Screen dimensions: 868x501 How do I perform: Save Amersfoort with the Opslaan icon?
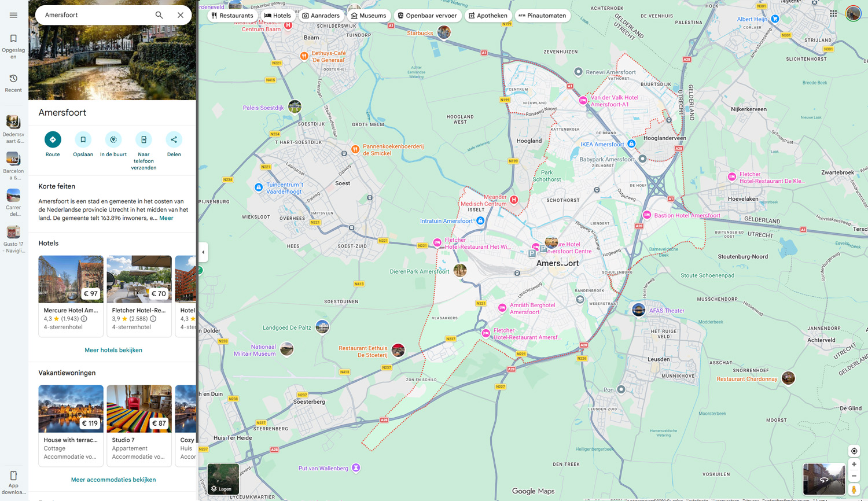[83, 139]
